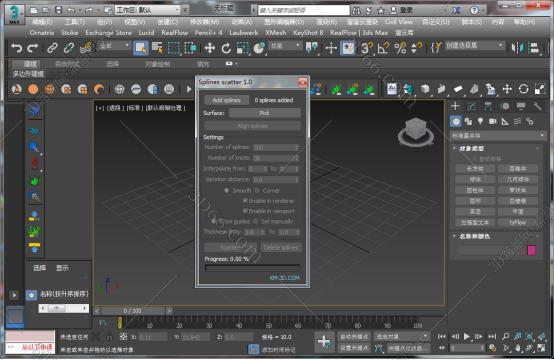This screenshot has height=360, width=554.
Task: Select Smooth radio option
Action: (227, 190)
